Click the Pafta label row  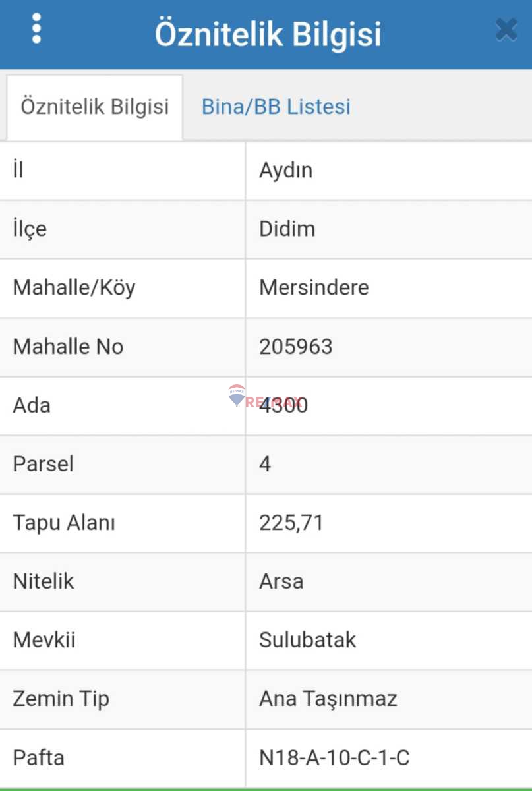(x=38, y=757)
